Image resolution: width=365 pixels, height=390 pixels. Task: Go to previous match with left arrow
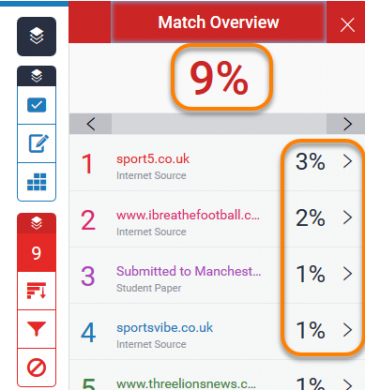pyautogui.click(x=90, y=124)
